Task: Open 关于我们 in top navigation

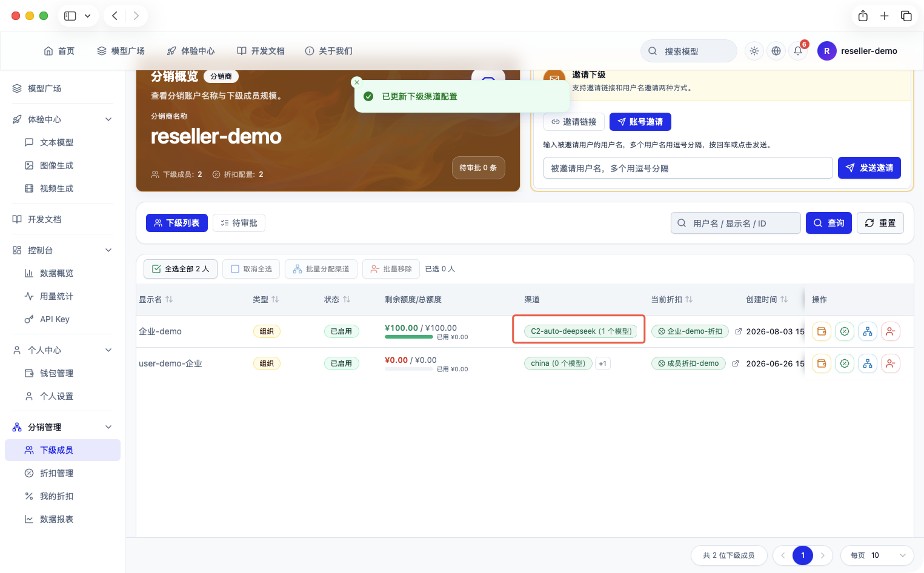Action: 328,51
